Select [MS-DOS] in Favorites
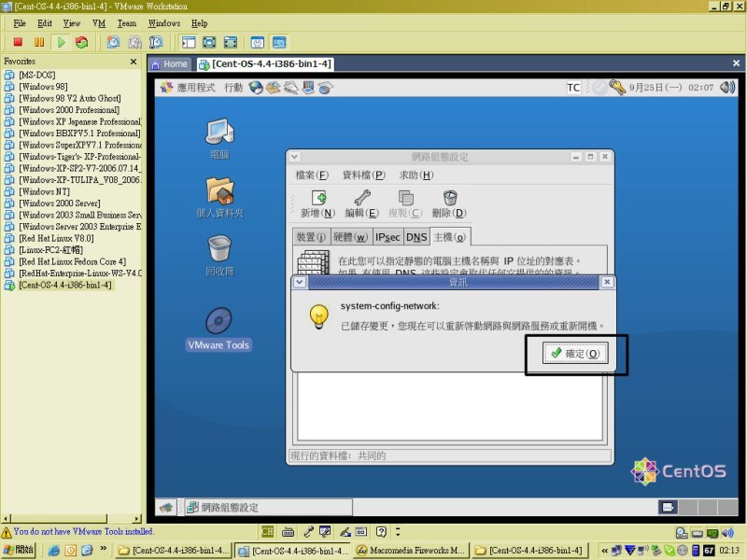747x560 pixels. (37, 75)
